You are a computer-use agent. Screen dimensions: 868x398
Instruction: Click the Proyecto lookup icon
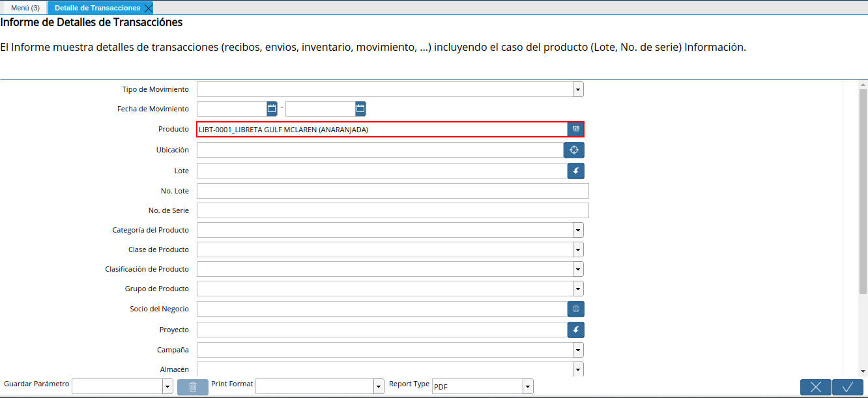[x=575, y=330]
